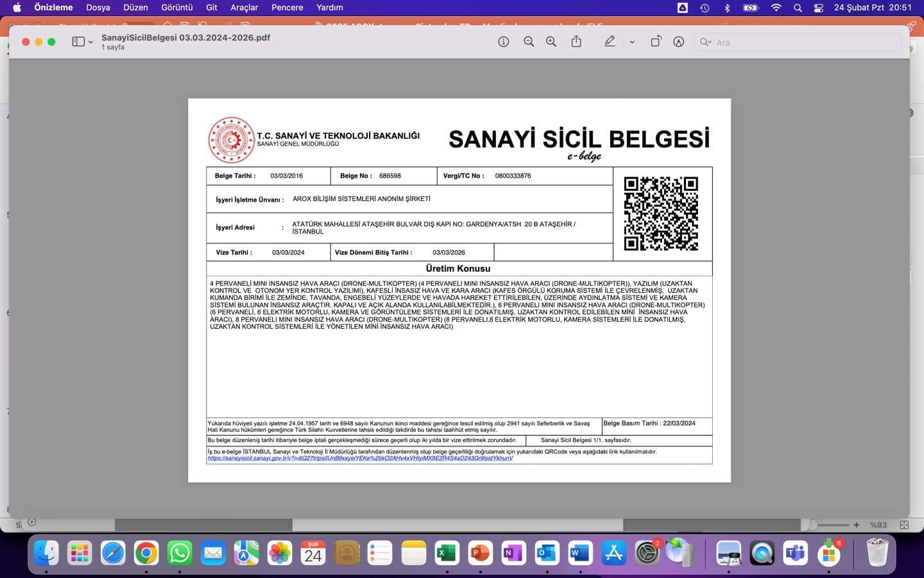Expand the sidebar view options chevron
Image resolution: width=924 pixels, height=578 pixels.
pos(90,42)
